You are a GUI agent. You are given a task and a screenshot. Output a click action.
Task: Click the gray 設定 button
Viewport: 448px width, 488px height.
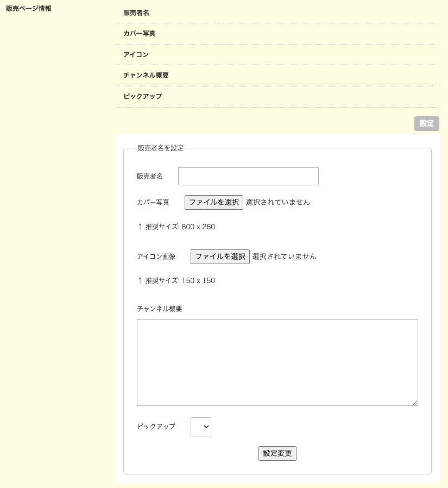[x=426, y=123]
